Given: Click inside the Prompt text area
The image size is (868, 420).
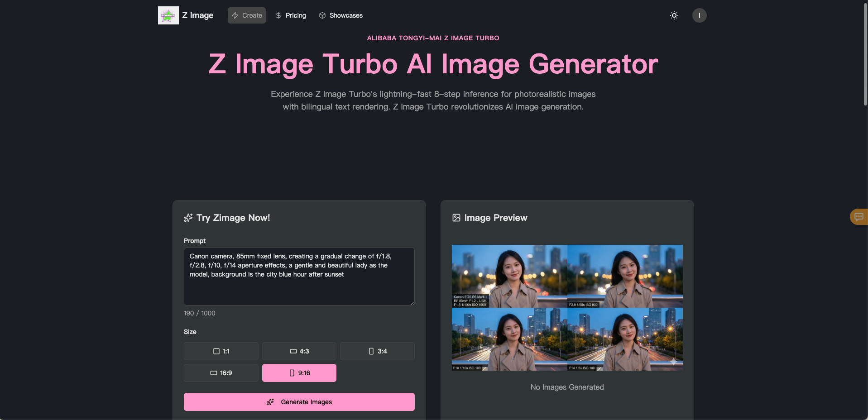Looking at the screenshot, I should coord(299,277).
